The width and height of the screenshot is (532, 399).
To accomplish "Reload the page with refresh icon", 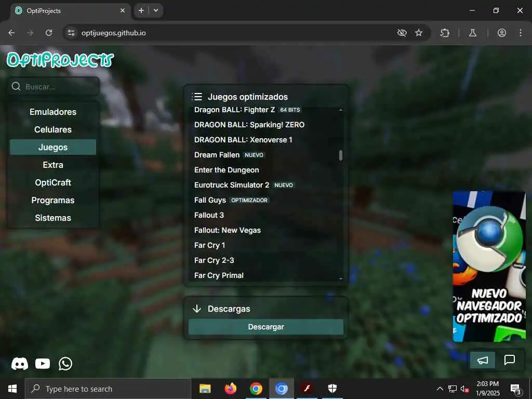I will pos(49,33).
